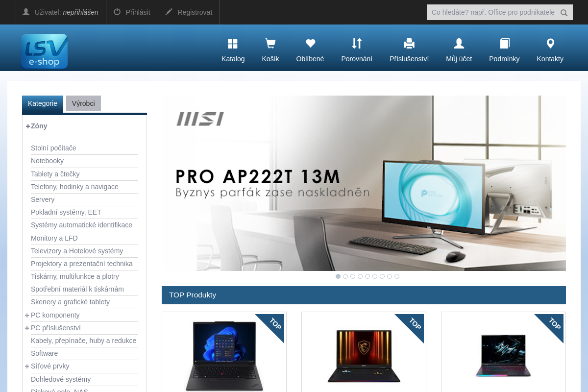Image resolution: width=588 pixels, height=392 pixels.
Task: Click the MSI PRO AP222T banner
Action: [x=364, y=183]
